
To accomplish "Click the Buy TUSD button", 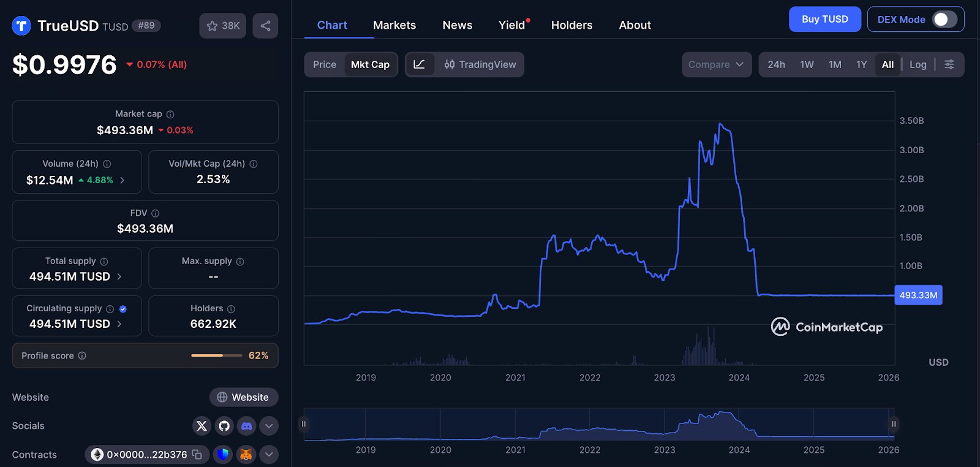I will (825, 19).
